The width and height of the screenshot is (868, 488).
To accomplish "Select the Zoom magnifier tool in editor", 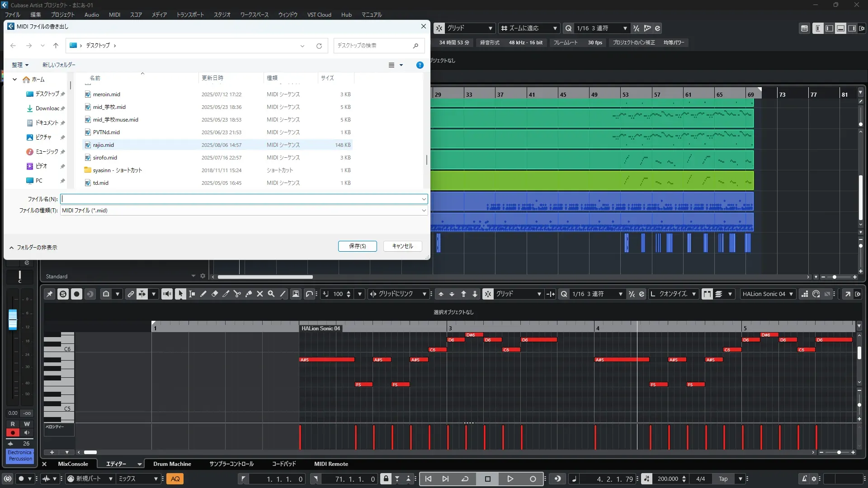I will click(x=271, y=294).
